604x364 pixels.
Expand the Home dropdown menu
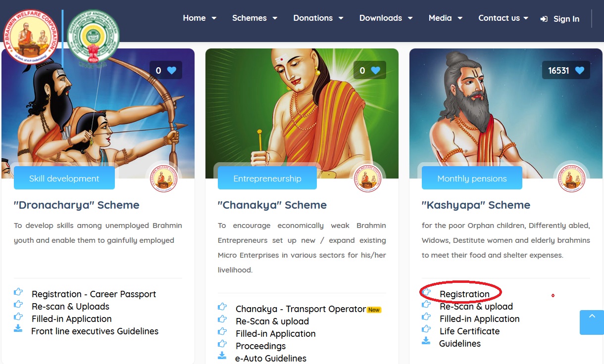200,18
